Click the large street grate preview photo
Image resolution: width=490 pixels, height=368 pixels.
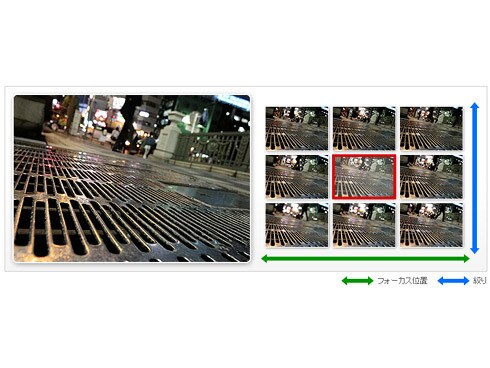[x=132, y=179]
